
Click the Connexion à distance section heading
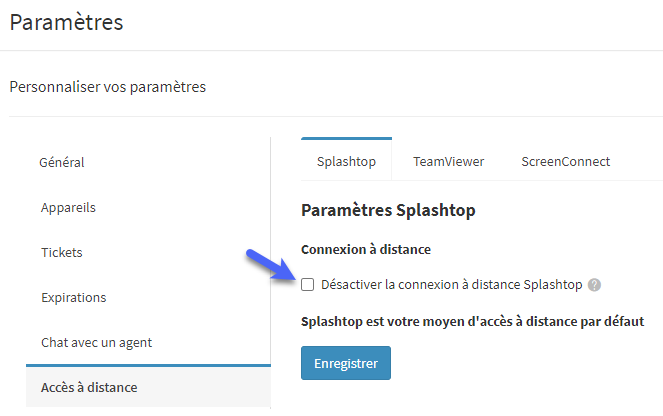[x=366, y=249]
